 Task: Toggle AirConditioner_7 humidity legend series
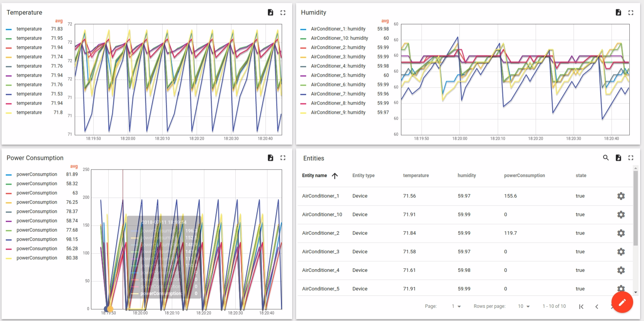pyautogui.click(x=338, y=94)
